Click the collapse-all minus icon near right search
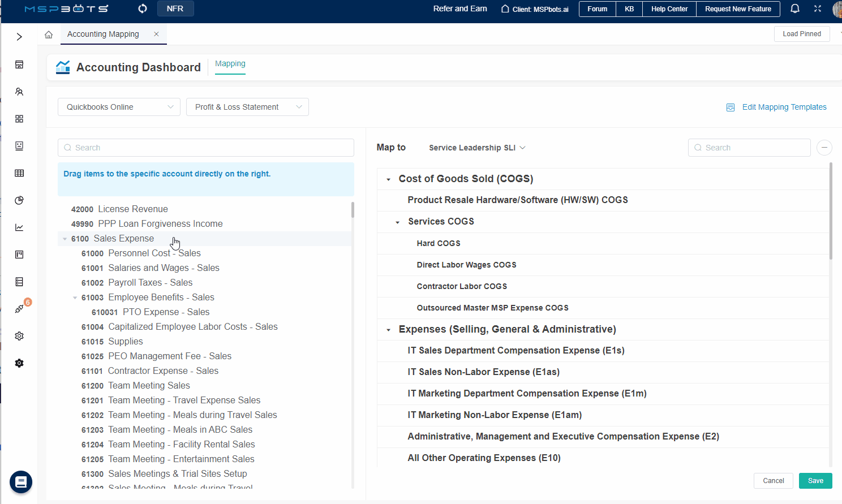Image resolution: width=842 pixels, height=504 pixels. [824, 148]
